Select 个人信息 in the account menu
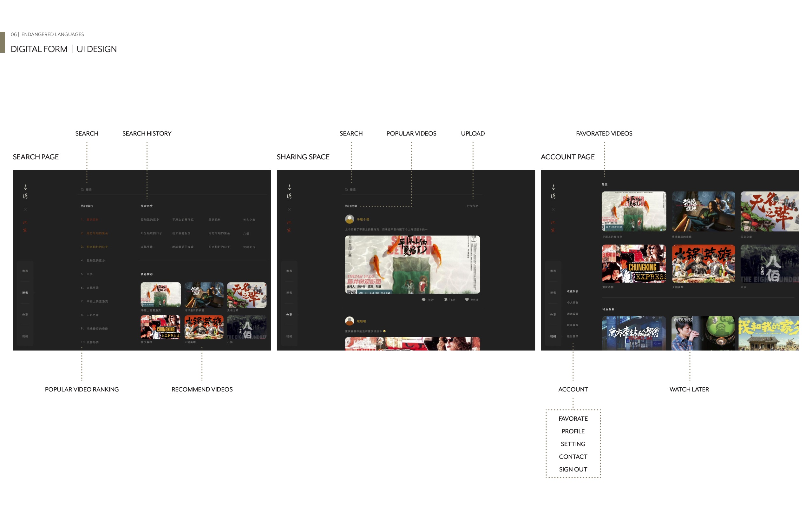The width and height of the screenshot is (812, 508). coord(573,302)
